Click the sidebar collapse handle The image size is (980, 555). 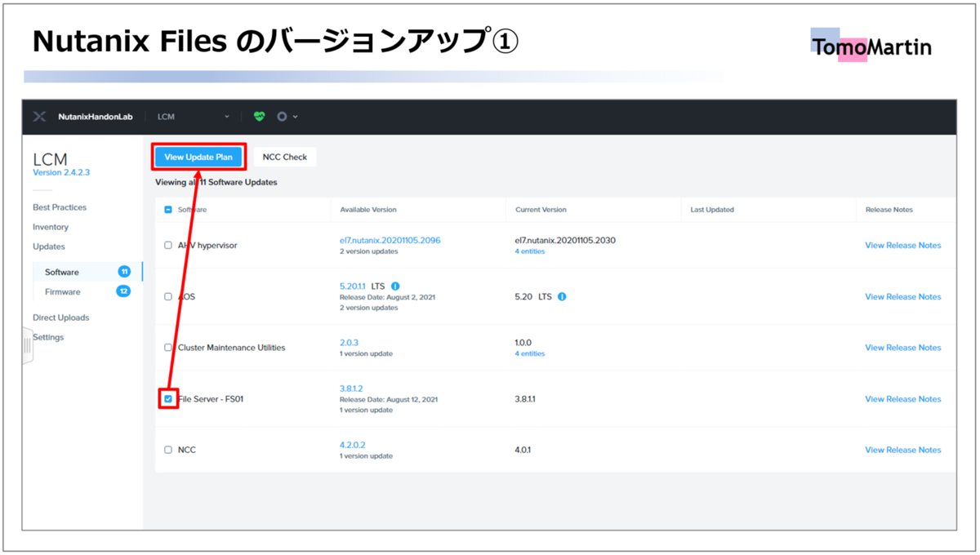tap(27, 346)
